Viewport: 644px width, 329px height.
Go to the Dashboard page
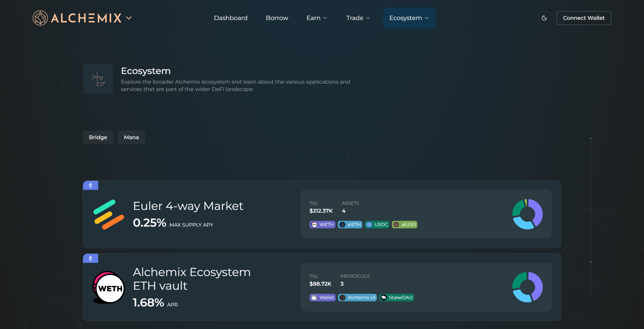[x=231, y=18]
